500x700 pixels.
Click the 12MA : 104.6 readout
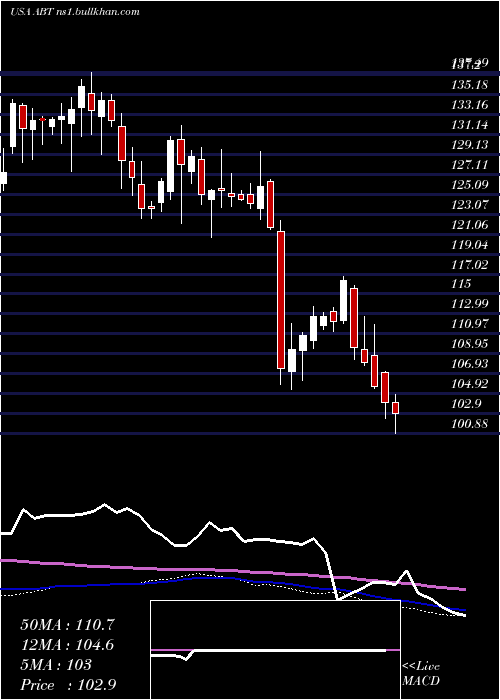point(67,645)
